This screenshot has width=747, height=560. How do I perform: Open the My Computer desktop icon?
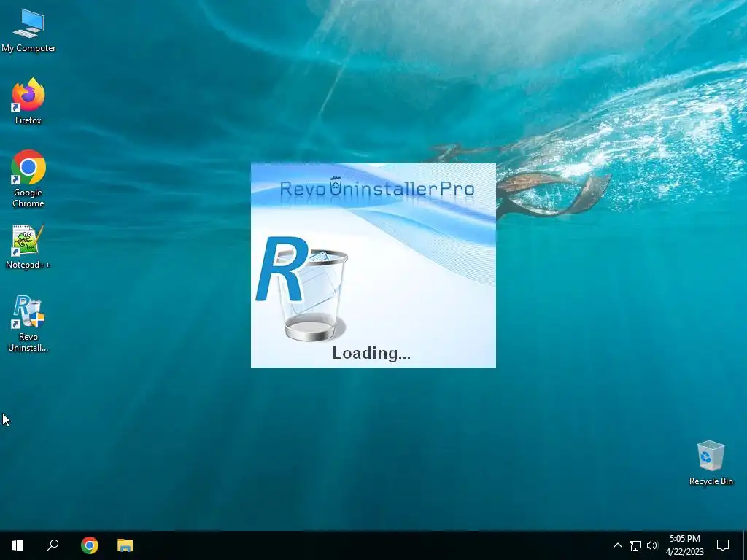[28, 31]
